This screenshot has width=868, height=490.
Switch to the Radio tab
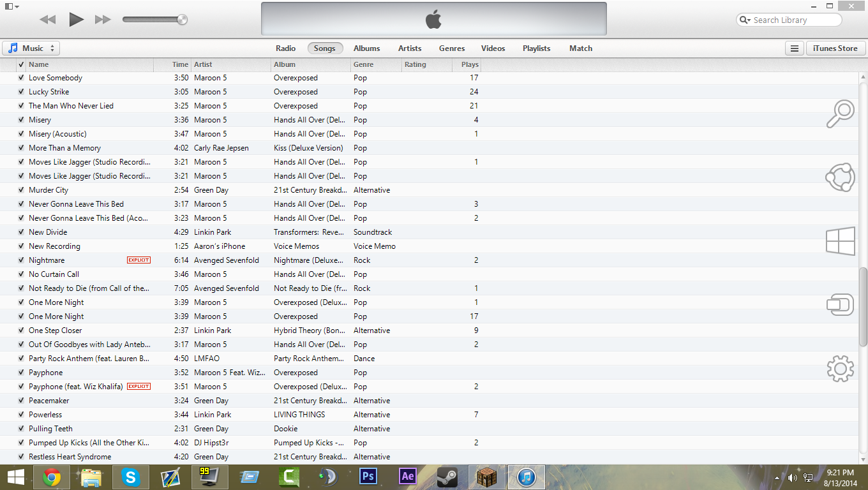pos(285,48)
